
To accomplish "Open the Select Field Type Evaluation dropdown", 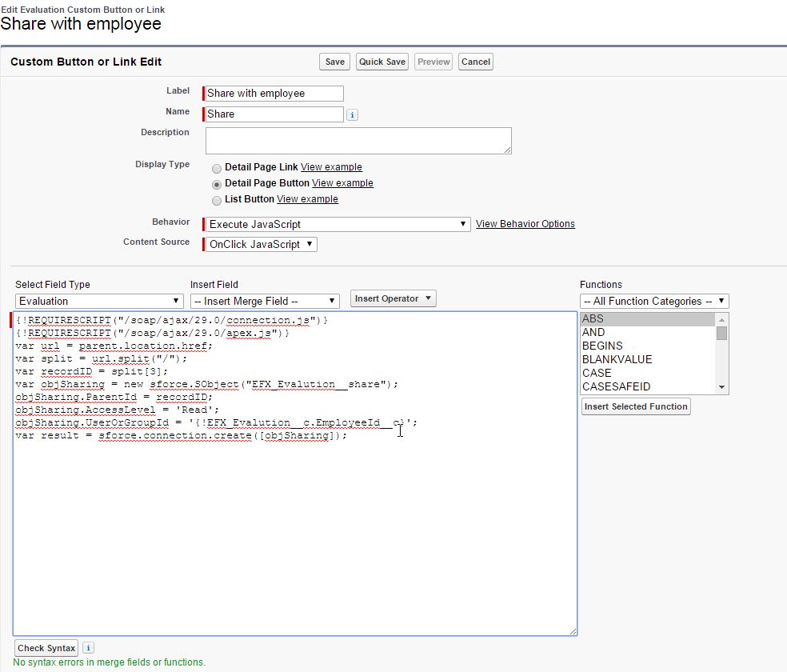I will tap(99, 302).
